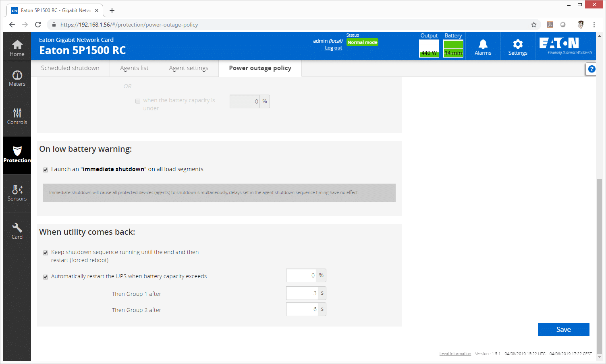The image size is (606, 364).
Task: Click the 'Eaton 5P1500 RC' header title
Action: (x=83, y=50)
